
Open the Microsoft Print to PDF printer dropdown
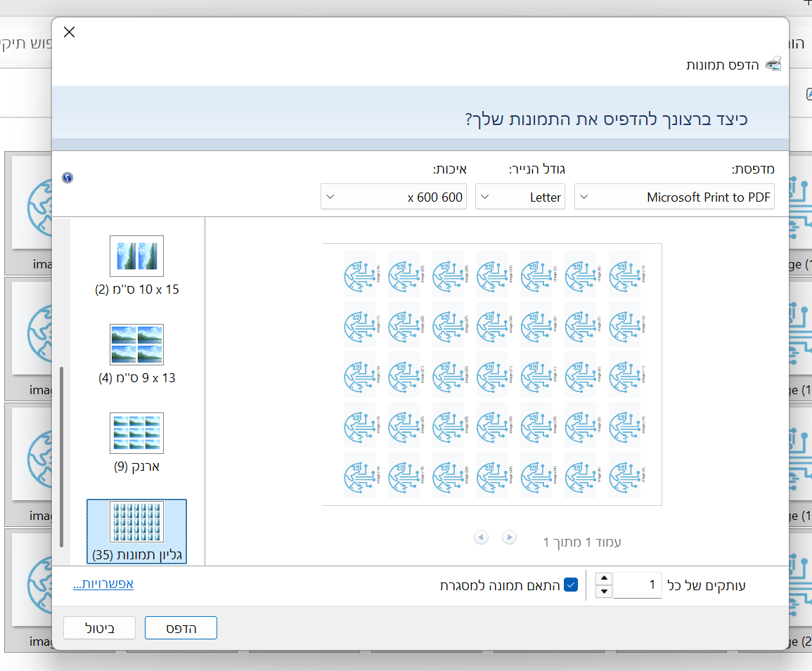pyautogui.click(x=674, y=197)
